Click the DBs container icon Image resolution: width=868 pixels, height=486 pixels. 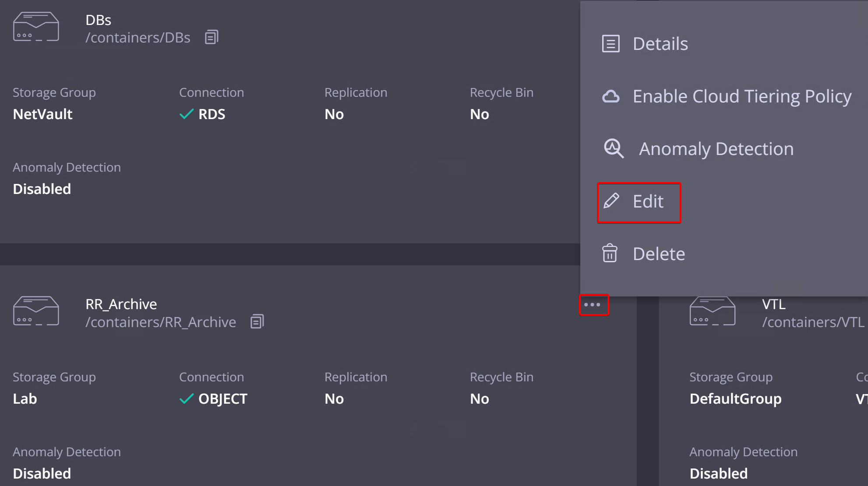point(36,27)
